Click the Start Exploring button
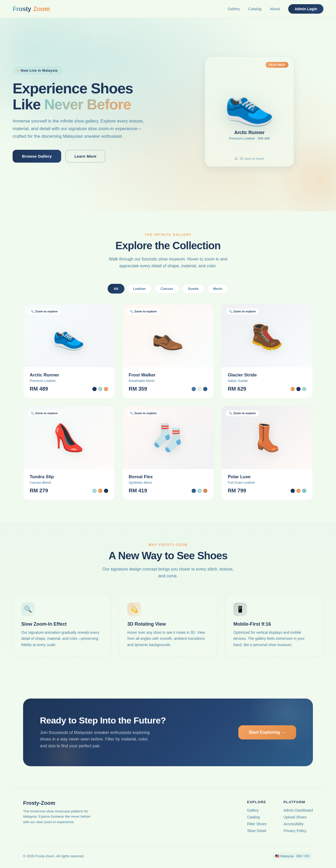The height and width of the screenshot is (868, 336). [x=267, y=732]
